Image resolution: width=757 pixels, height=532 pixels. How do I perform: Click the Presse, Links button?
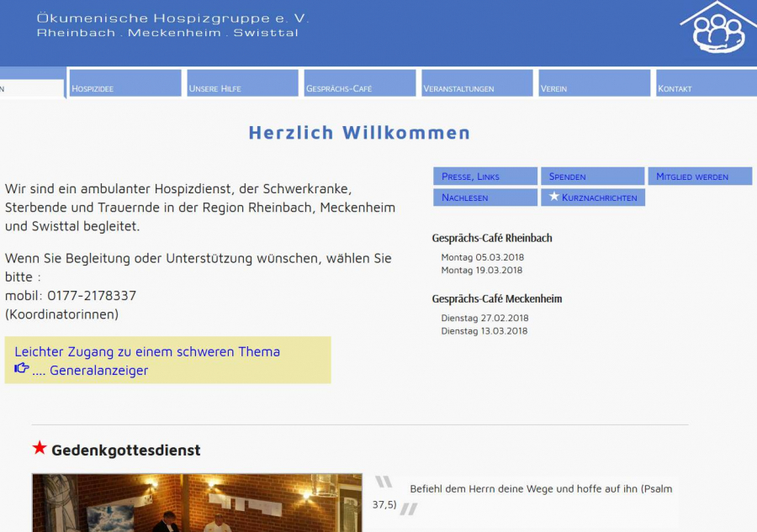(485, 176)
